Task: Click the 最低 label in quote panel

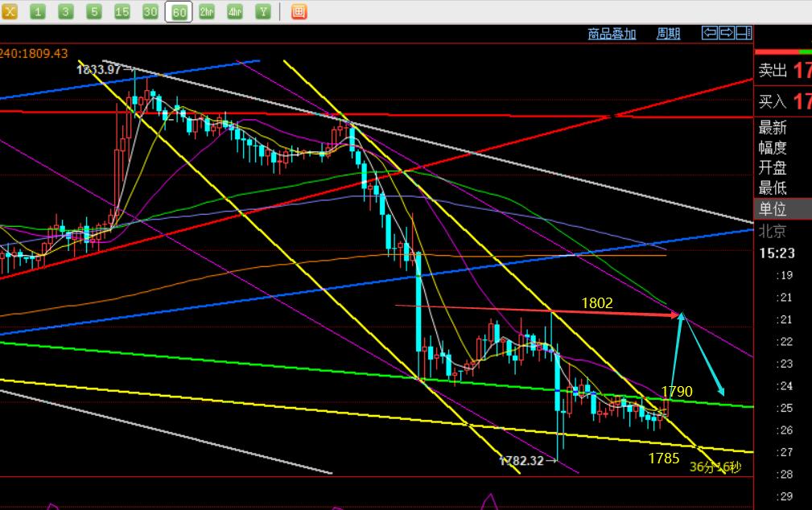Action: (773, 187)
